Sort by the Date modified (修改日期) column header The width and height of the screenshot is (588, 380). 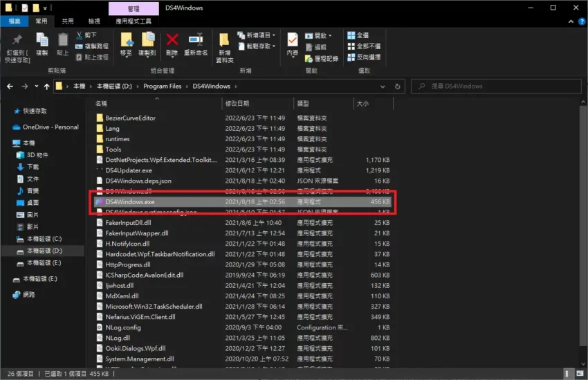[x=258, y=103]
